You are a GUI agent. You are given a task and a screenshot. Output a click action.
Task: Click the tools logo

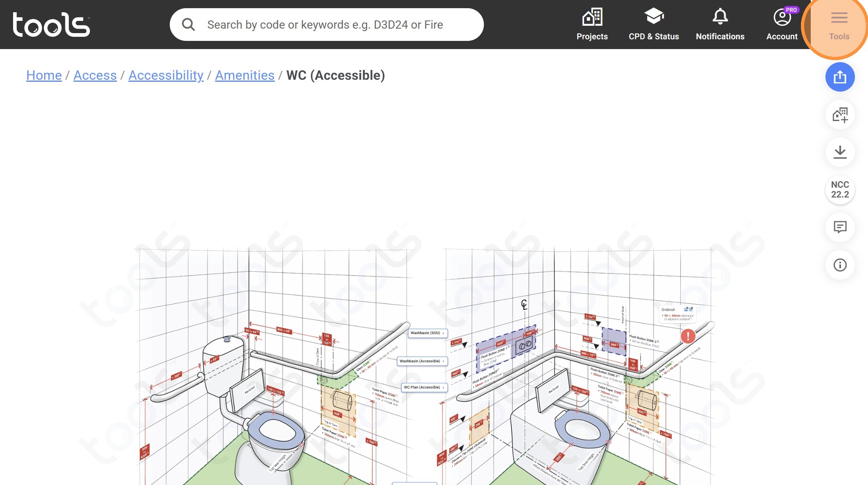[51, 25]
